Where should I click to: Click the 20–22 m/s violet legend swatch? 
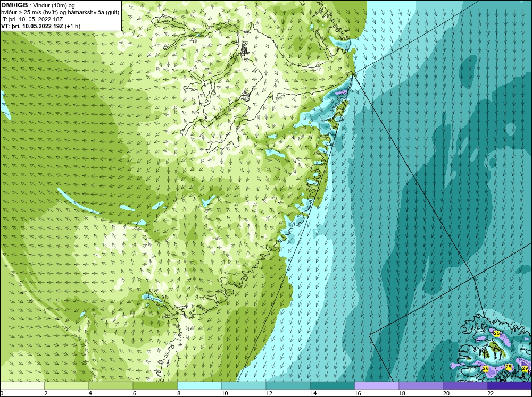point(465,385)
